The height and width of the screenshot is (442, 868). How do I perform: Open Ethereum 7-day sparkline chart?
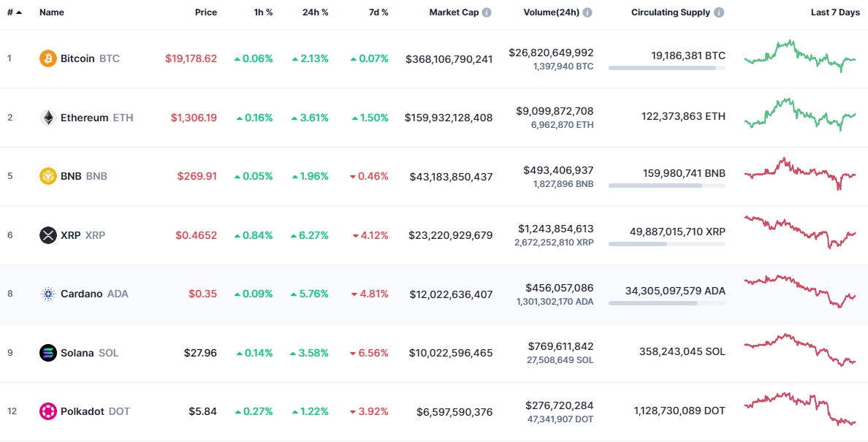coord(800,115)
